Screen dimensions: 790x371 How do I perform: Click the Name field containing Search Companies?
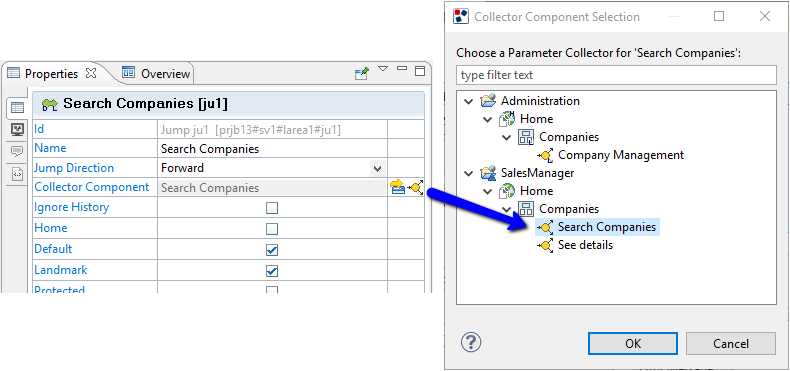(272, 149)
